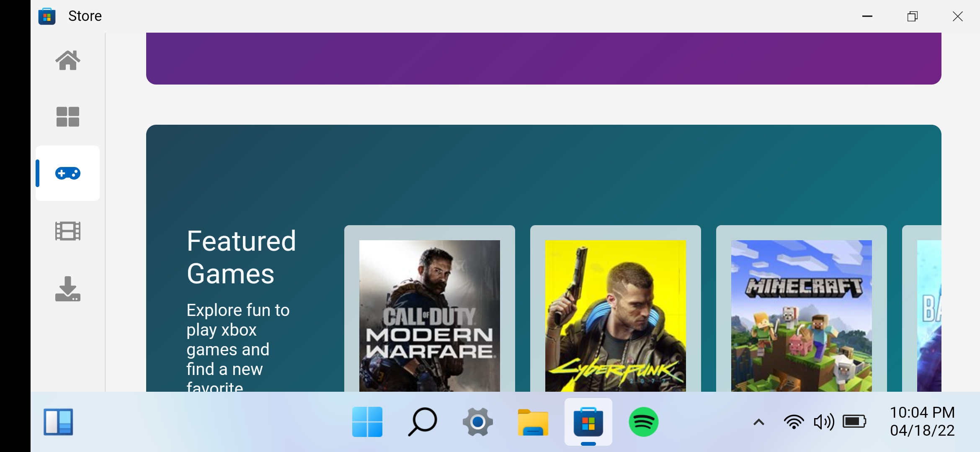The width and height of the screenshot is (980, 452).
Task: Select the Cyberpunk 2077 game tile
Action: tap(616, 308)
